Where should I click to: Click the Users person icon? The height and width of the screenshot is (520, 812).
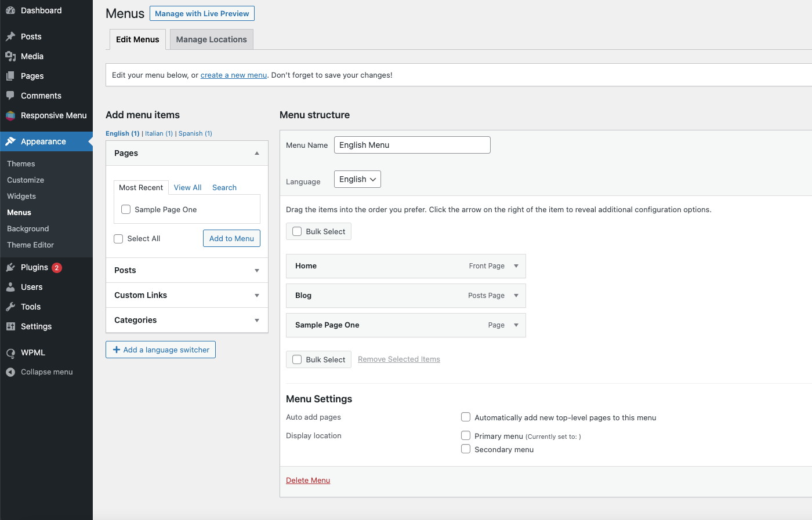pos(10,287)
